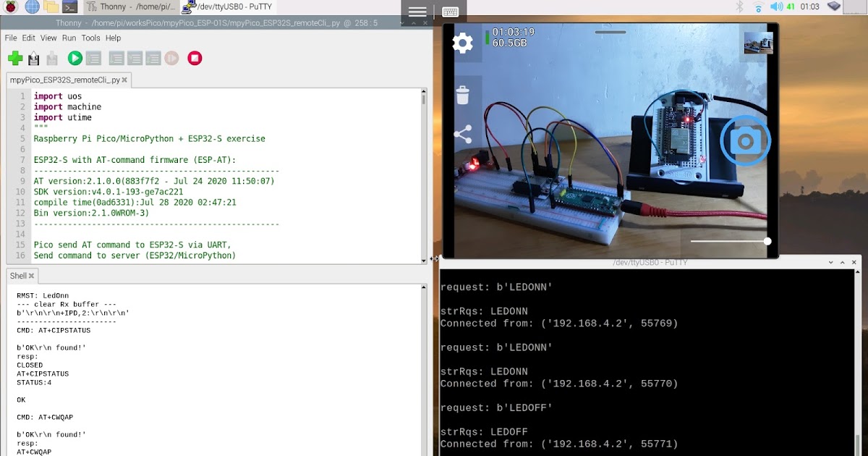
Task: Stop the program with red Stop icon
Action: 195,59
